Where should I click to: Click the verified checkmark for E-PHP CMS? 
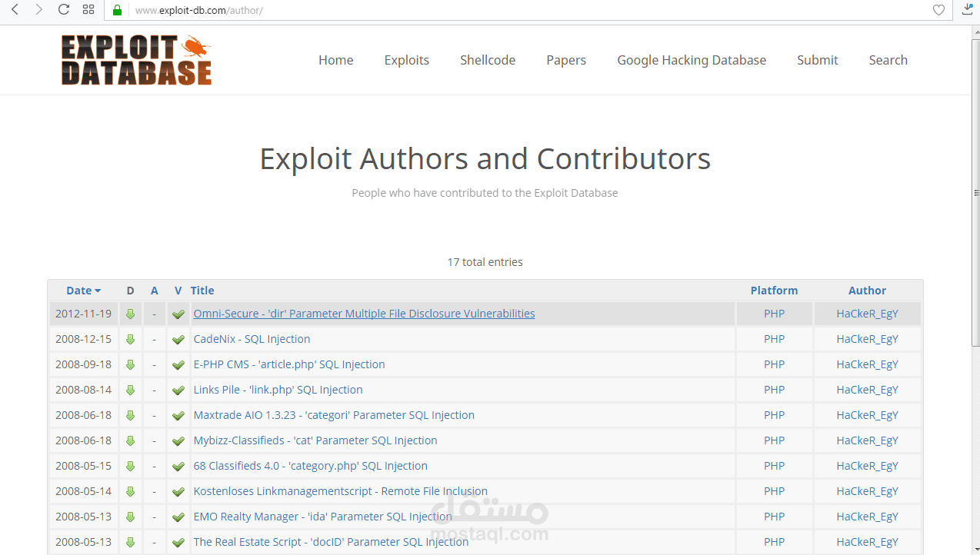[178, 364]
